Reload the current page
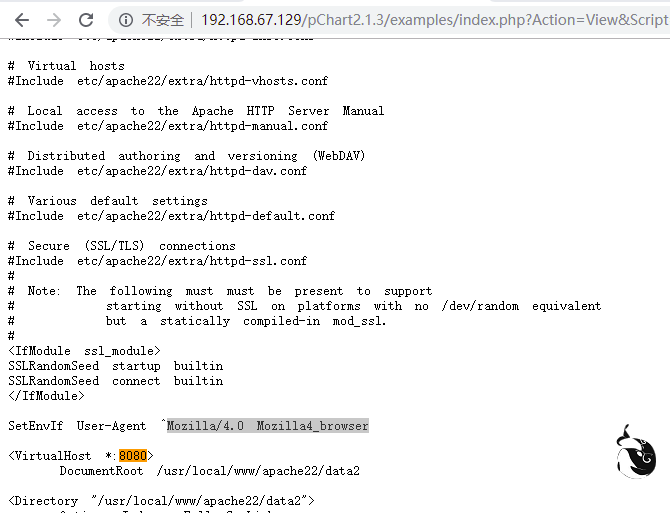 tap(87, 20)
